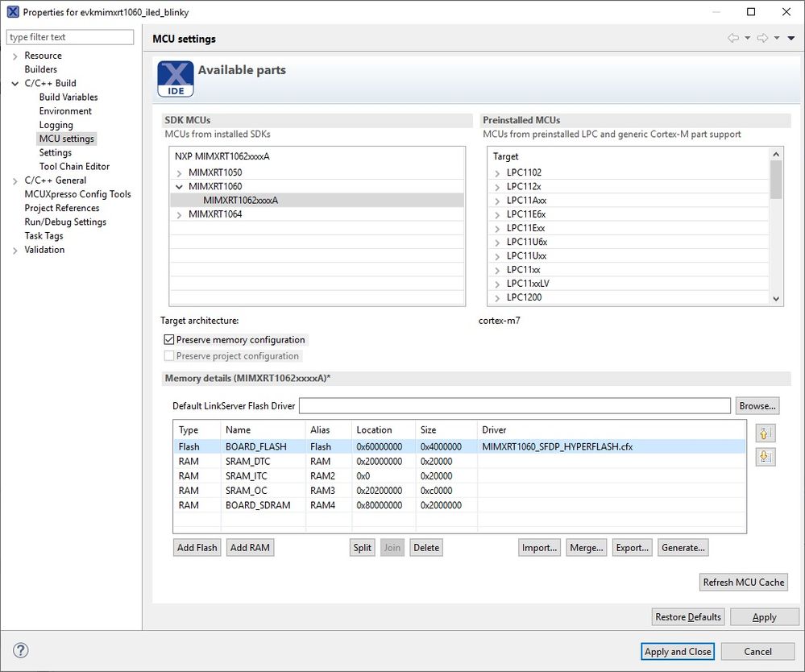Image resolution: width=805 pixels, height=672 pixels.
Task: Expand the LPC11Axx target node
Action: tap(497, 201)
